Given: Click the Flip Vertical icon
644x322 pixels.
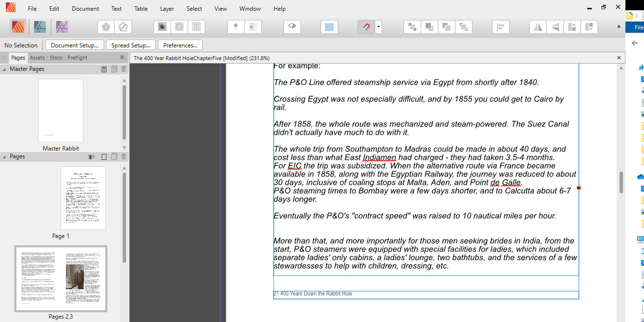Looking at the screenshot, I should pos(555,27).
